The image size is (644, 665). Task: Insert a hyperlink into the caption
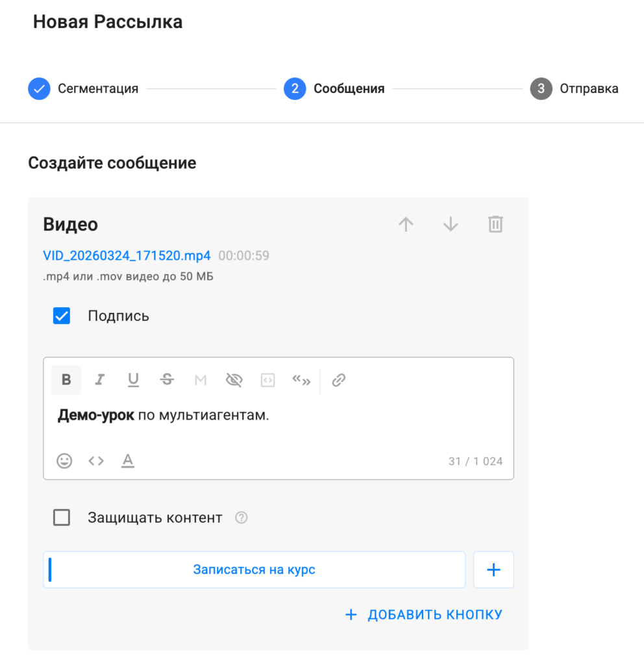point(338,380)
